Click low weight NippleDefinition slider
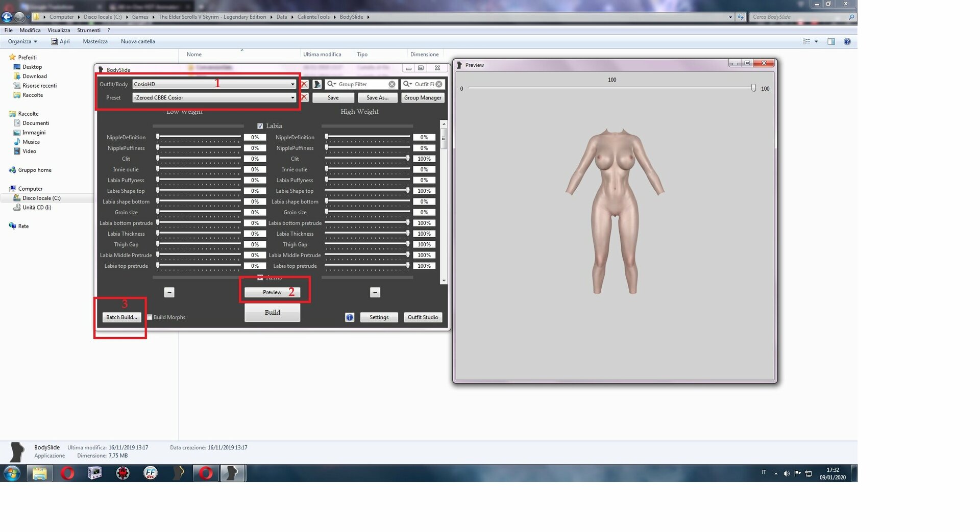 pos(199,137)
